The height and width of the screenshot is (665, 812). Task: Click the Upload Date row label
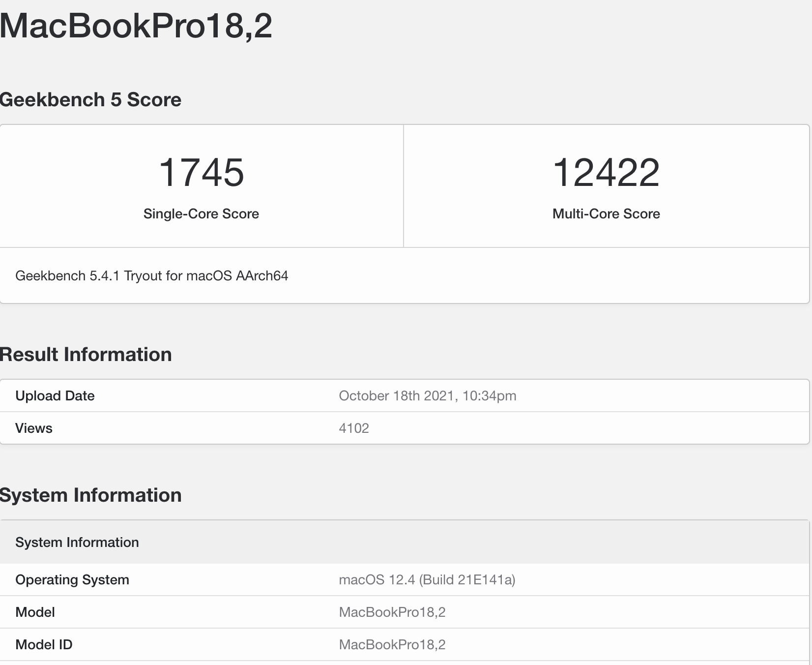[x=55, y=396]
